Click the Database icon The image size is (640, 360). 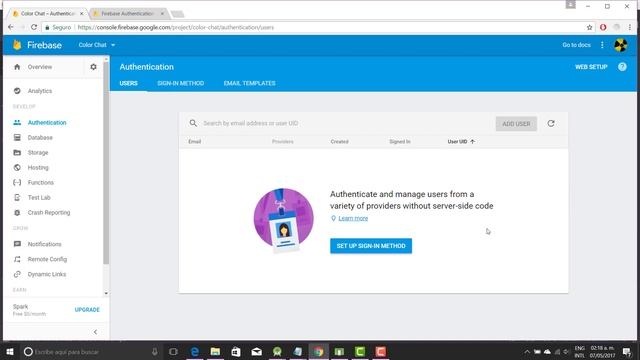(17, 138)
